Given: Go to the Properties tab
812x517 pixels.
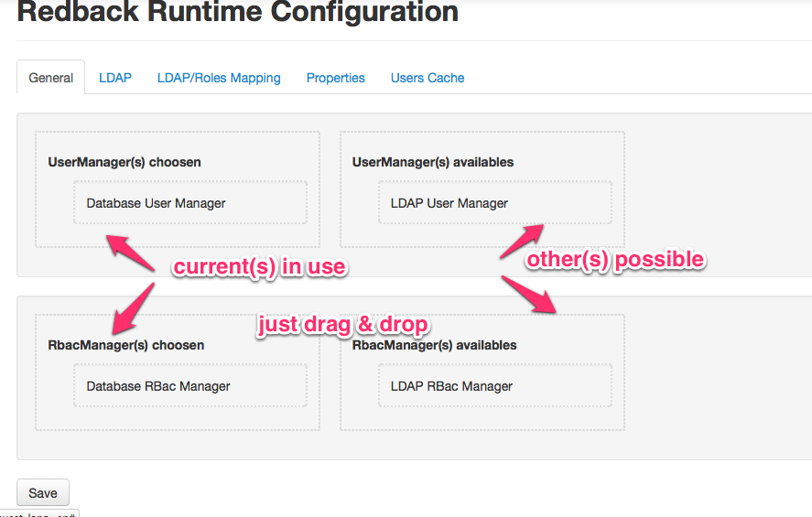Looking at the screenshot, I should (335, 78).
